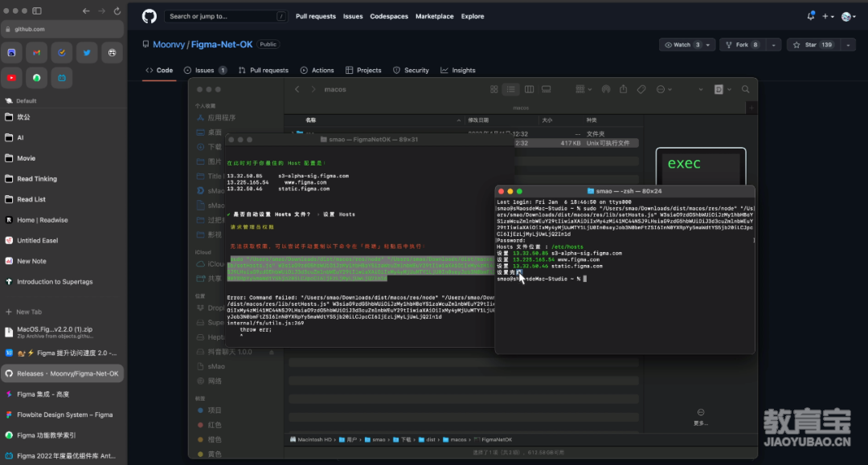Open the Movie folder in sidebar

point(62,159)
